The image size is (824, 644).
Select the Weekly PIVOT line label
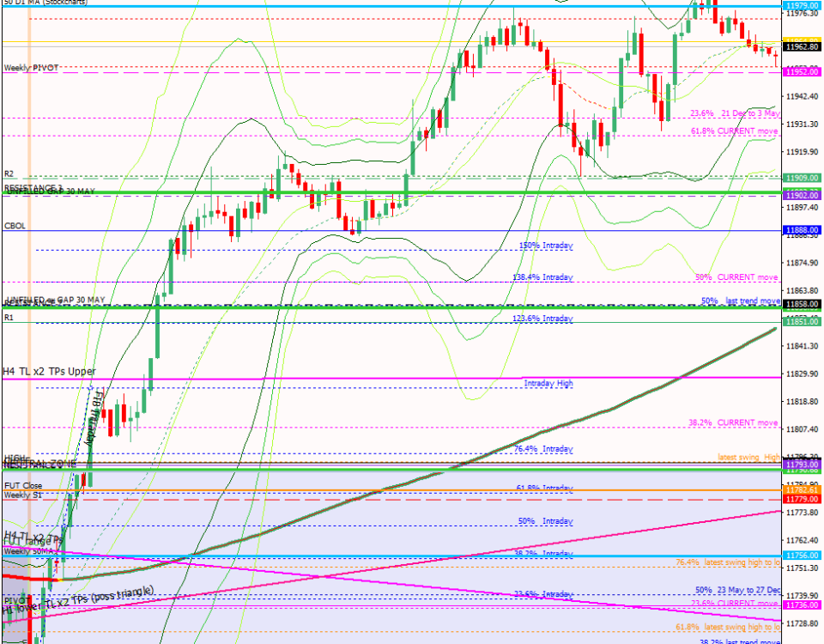pyautogui.click(x=30, y=67)
